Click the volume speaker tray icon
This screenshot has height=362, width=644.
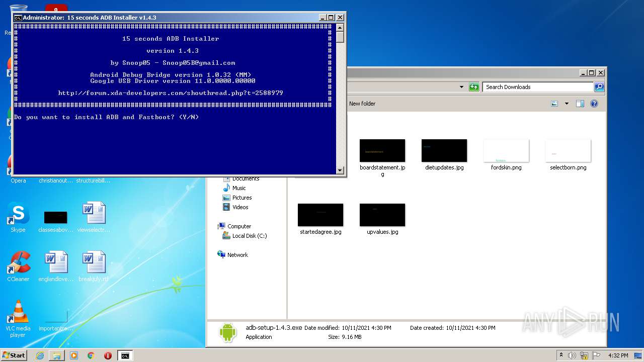[572, 355]
